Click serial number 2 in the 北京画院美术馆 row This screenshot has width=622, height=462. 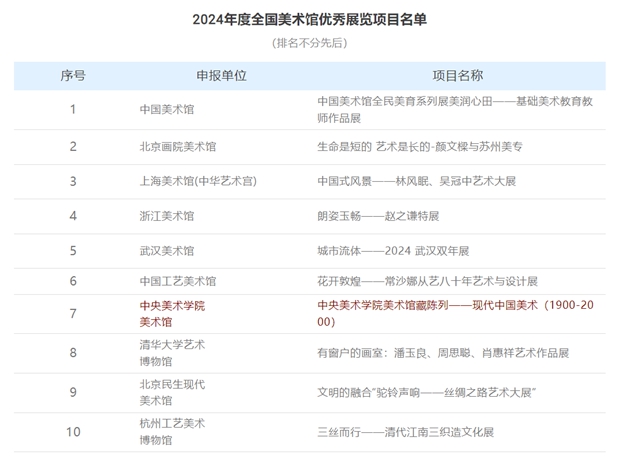pos(73,147)
